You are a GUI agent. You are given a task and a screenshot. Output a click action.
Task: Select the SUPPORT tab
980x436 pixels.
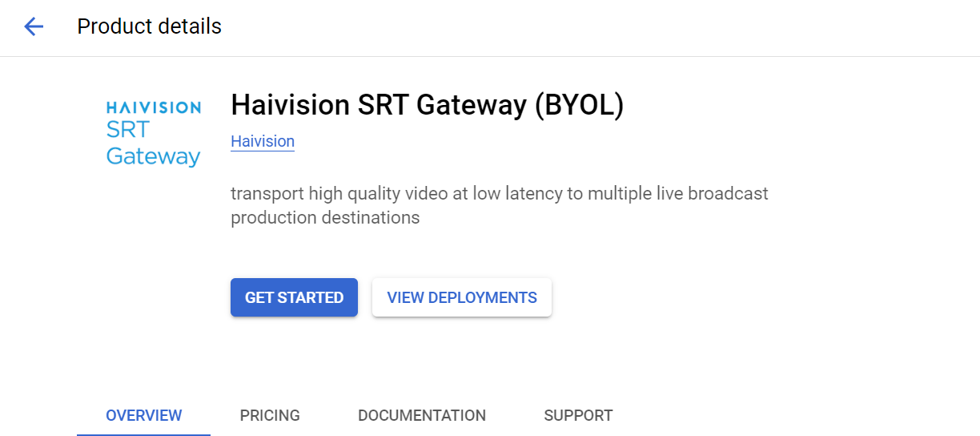click(578, 415)
